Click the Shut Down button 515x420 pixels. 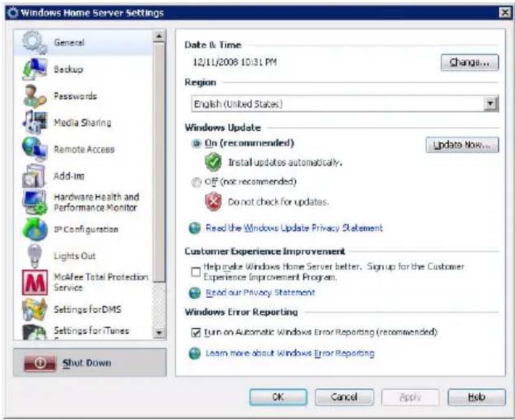click(x=89, y=362)
